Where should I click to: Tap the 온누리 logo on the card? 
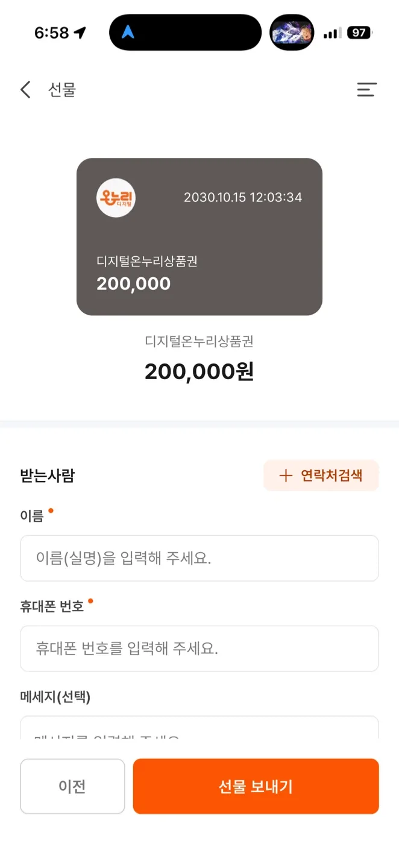click(116, 198)
